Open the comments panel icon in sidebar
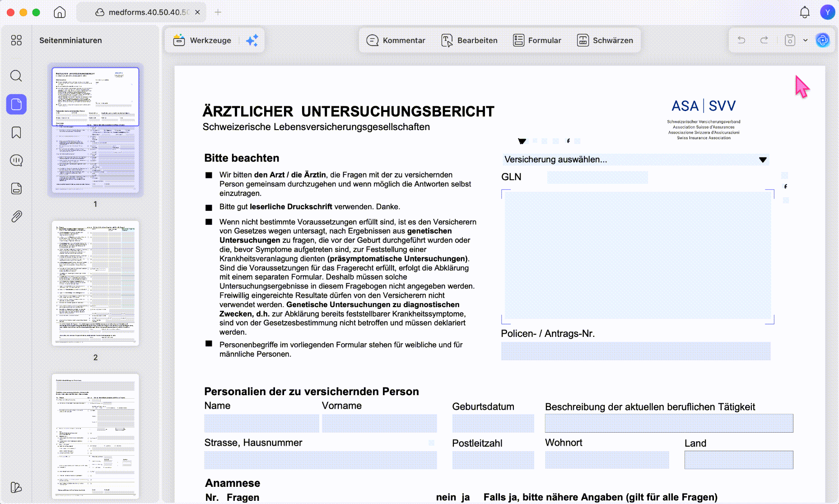 16,160
